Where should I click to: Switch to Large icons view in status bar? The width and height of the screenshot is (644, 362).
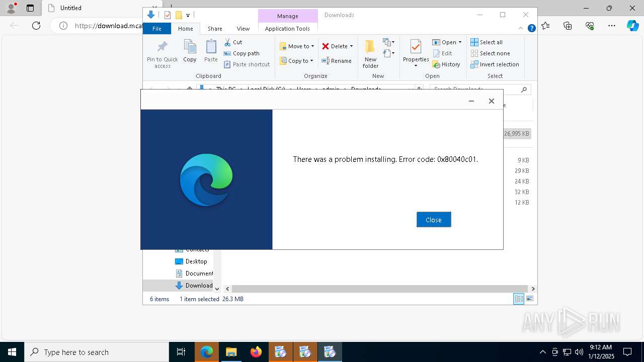pyautogui.click(x=530, y=299)
